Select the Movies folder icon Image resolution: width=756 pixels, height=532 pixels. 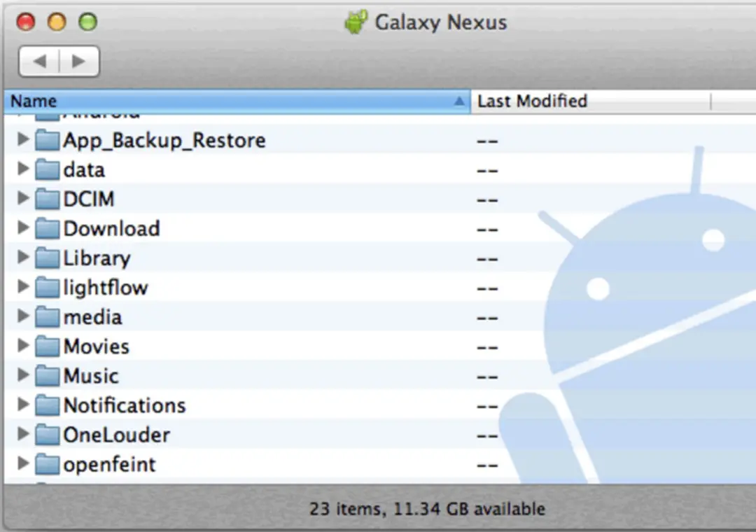[x=48, y=346]
